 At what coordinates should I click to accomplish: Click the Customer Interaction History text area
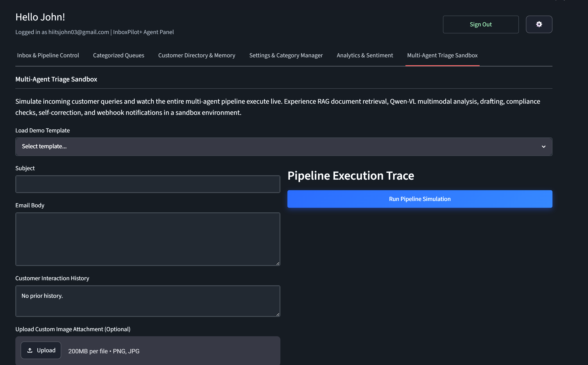[x=148, y=301]
